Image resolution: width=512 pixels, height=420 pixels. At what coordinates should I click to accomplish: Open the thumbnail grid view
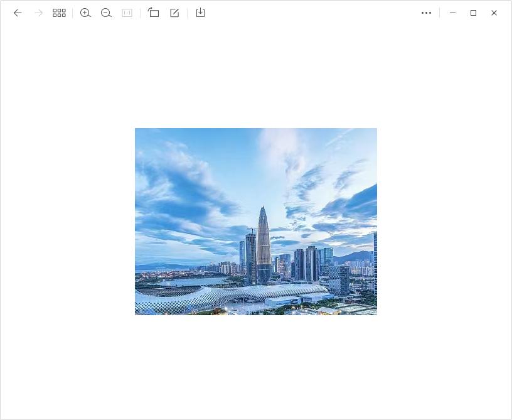[59, 13]
